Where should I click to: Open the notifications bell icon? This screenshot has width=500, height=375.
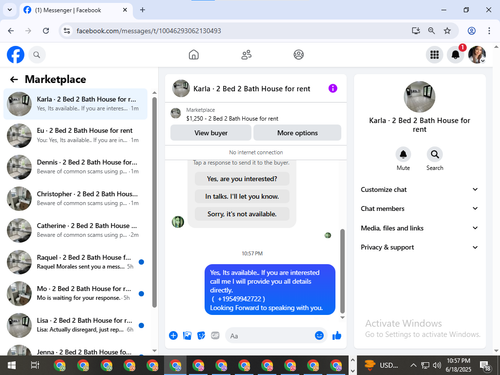pos(455,55)
